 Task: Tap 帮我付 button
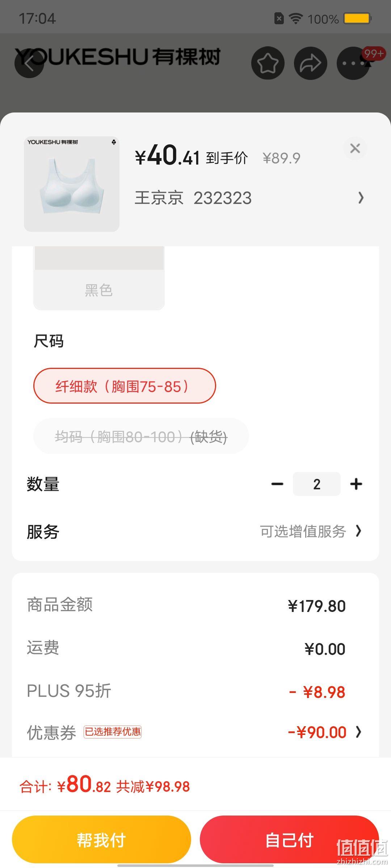[101, 839]
